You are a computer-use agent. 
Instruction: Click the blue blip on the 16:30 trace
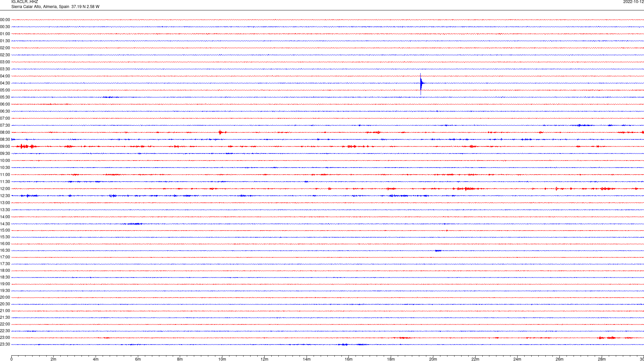coord(438,251)
